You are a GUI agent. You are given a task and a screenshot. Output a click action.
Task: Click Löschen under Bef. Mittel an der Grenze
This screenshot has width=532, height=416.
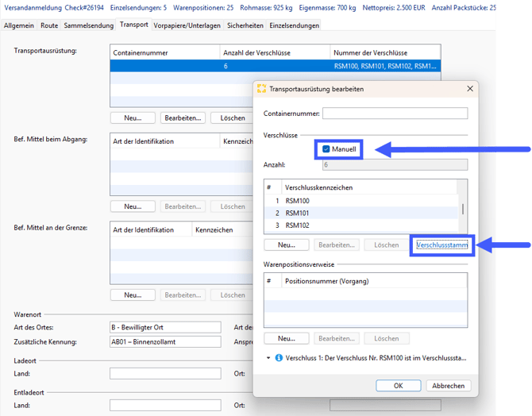click(x=233, y=295)
